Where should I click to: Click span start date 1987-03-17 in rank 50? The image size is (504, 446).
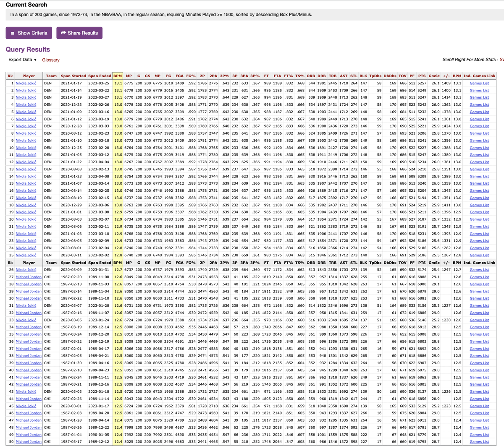[x=71, y=442]
